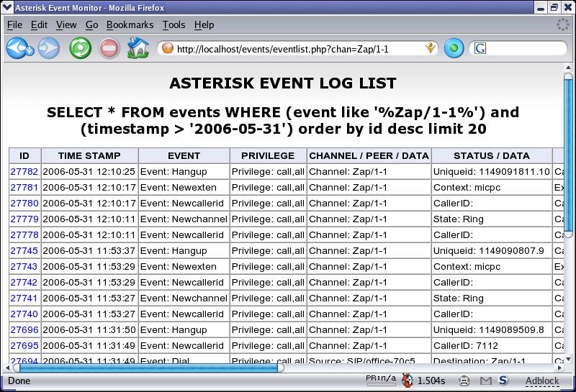576x392 pixels.
Task: Click the red Stop loading button
Action: click(x=109, y=49)
